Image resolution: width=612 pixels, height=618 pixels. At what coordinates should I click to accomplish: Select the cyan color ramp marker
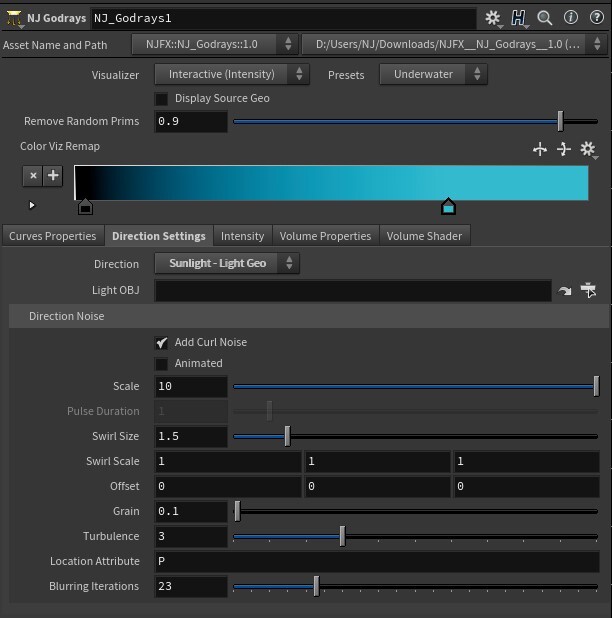point(448,207)
